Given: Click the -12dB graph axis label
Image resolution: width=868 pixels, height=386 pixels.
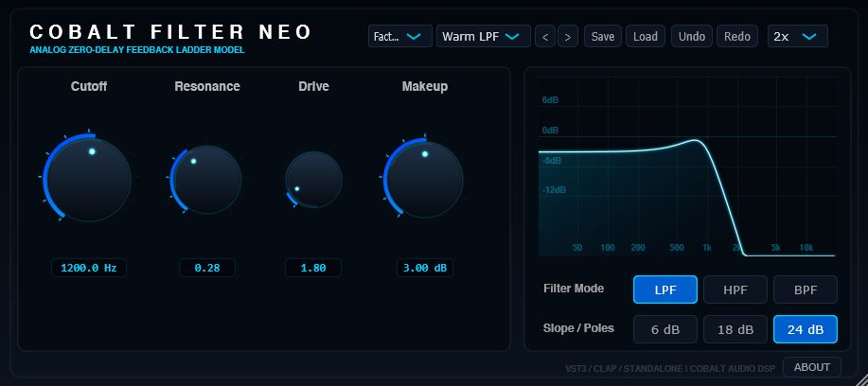Looking at the screenshot, I should (553, 190).
